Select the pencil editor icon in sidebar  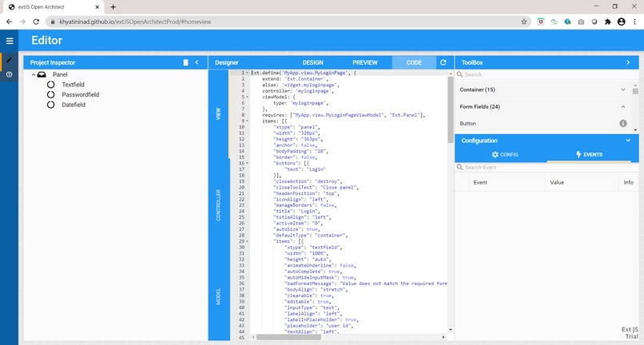click(x=9, y=60)
